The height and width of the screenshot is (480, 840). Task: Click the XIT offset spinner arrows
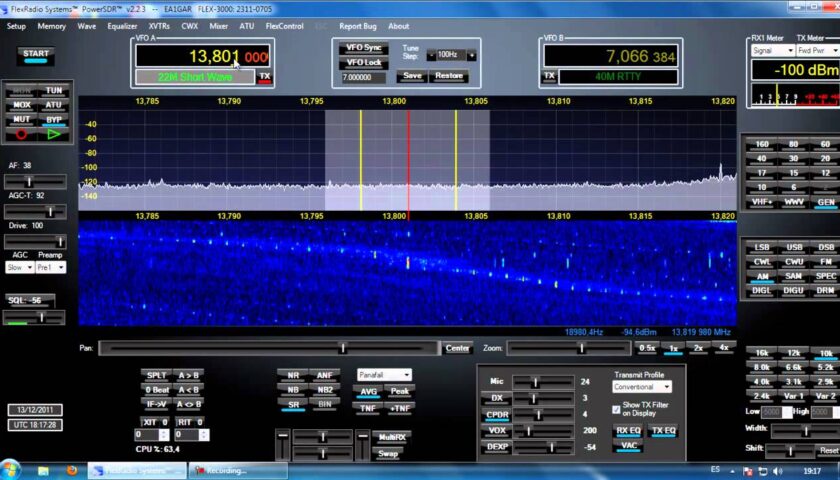tap(164, 435)
